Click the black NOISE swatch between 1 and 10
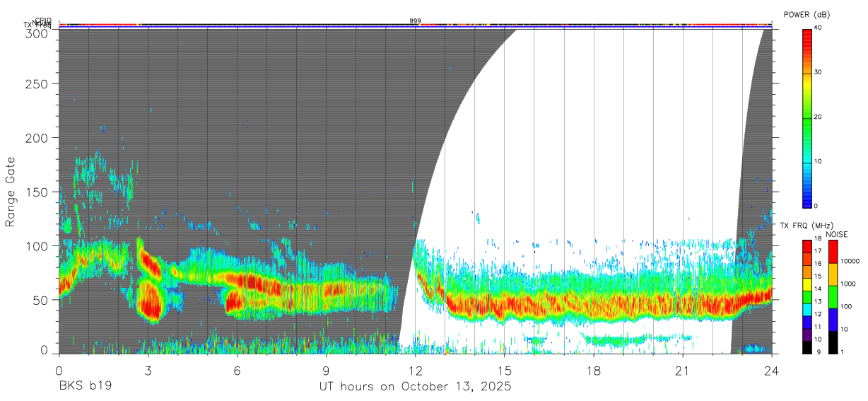This screenshot has width=868, height=401. tap(833, 342)
